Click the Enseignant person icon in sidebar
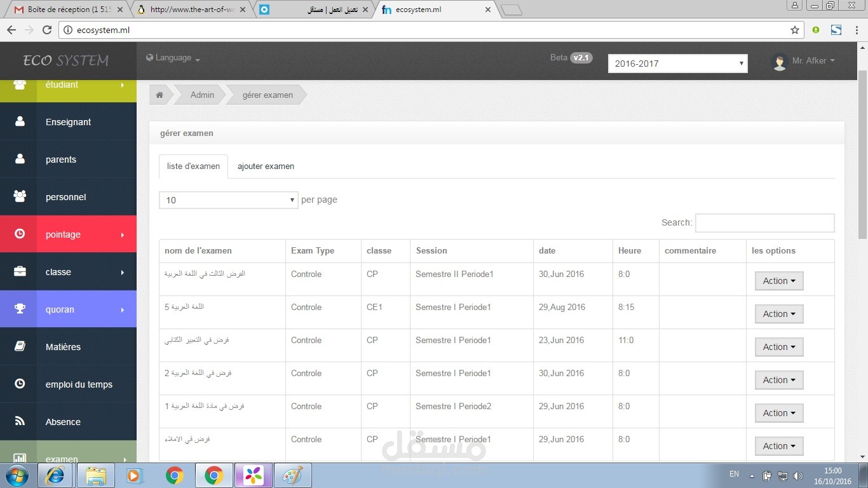 20,121
